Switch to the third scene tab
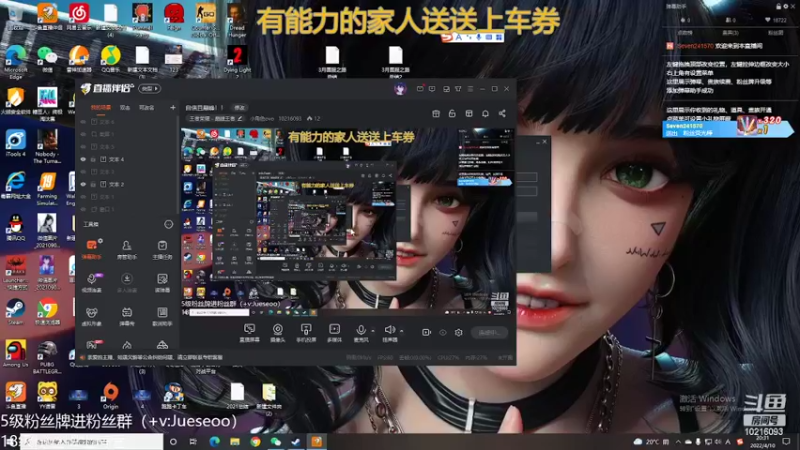 pyautogui.click(x=146, y=108)
